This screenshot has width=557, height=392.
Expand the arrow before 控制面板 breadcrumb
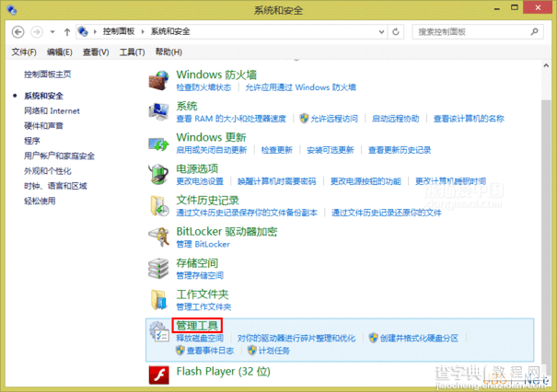pos(95,32)
